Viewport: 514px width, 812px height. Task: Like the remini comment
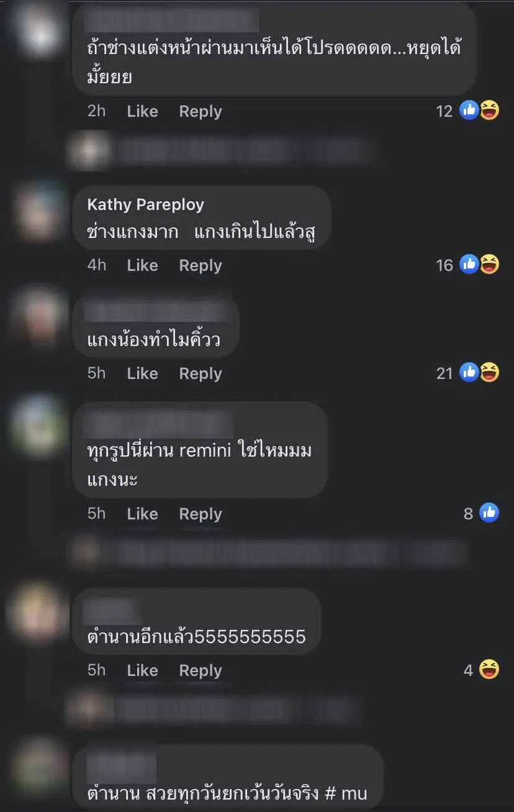[x=142, y=514]
